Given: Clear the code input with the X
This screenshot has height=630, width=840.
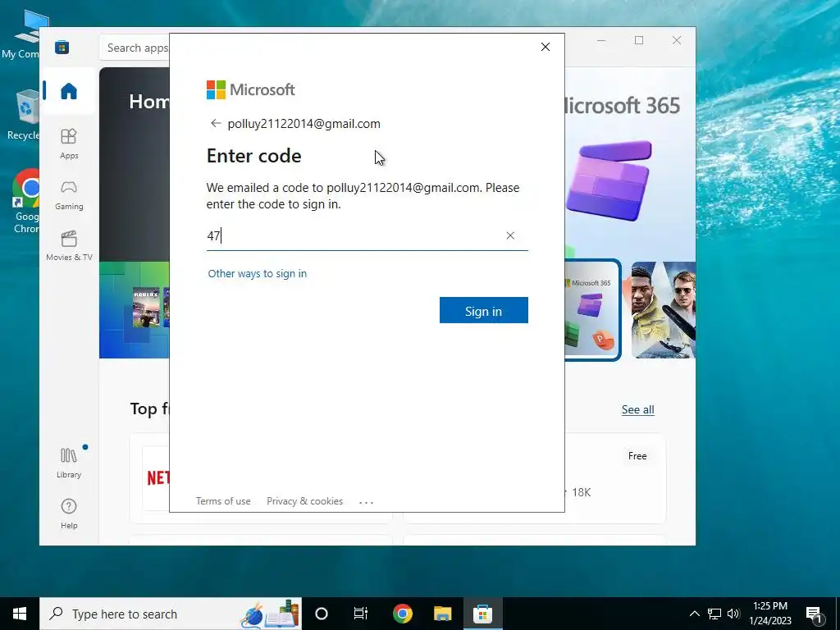Looking at the screenshot, I should pyautogui.click(x=510, y=235).
